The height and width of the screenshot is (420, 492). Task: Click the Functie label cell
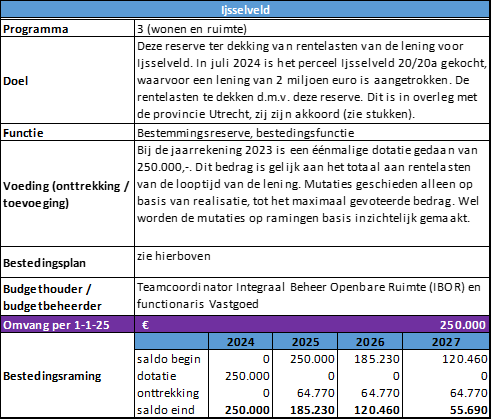tap(68, 133)
